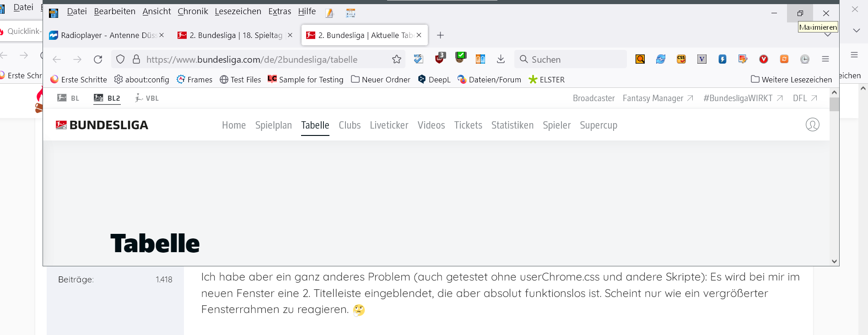Select the BL league switcher tab
The image size is (868, 335).
(69, 98)
